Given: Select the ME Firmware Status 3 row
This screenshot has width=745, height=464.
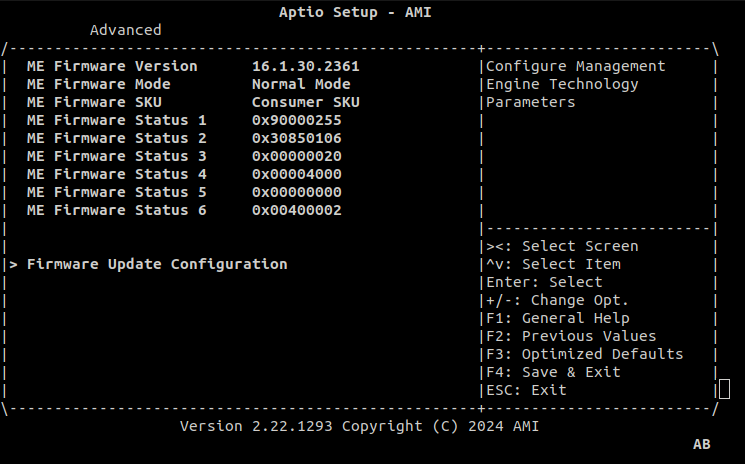Looking at the screenshot, I should (x=116, y=156).
